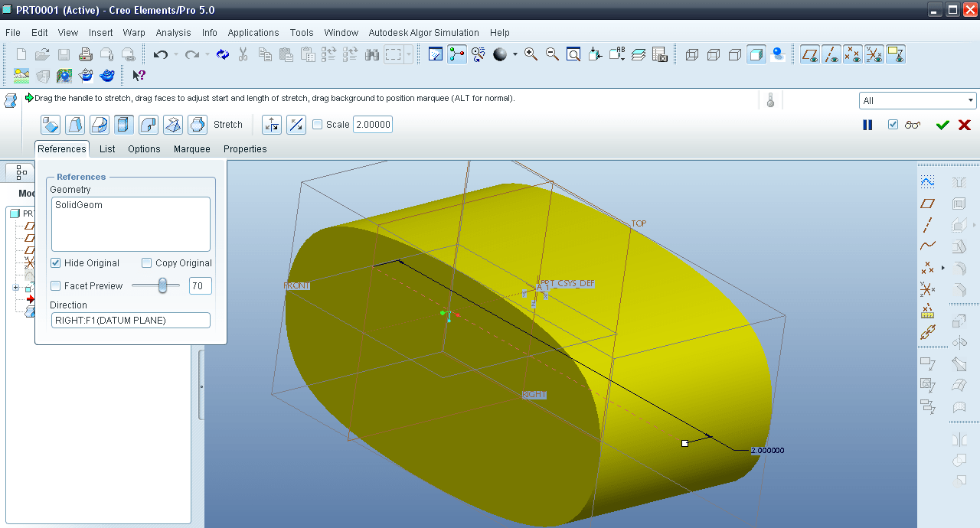This screenshot has width=980, height=528.
Task: Select the Twist warp tool
Action: click(173, 125)
